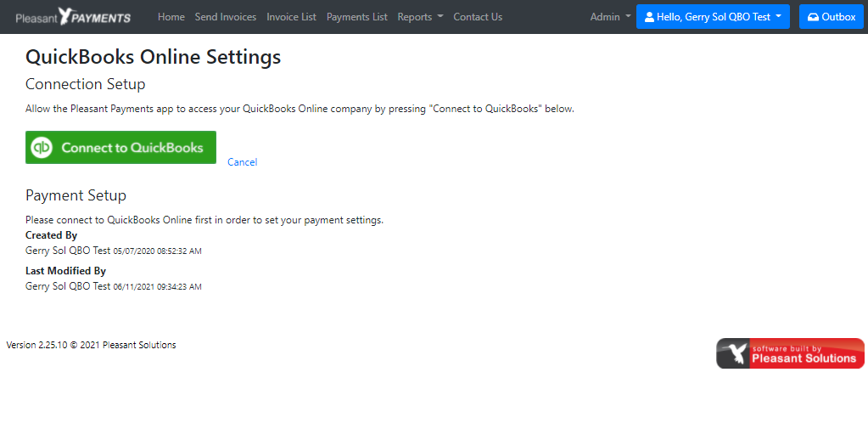
Task: Click the QuickBooks Online Settings heading
Action: (154, 57)
